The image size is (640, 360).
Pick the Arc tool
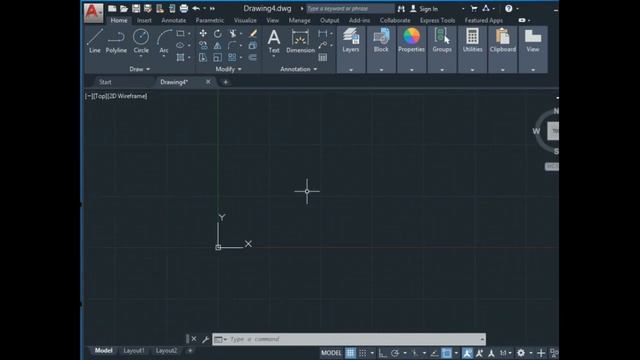(x=164, y=41)
